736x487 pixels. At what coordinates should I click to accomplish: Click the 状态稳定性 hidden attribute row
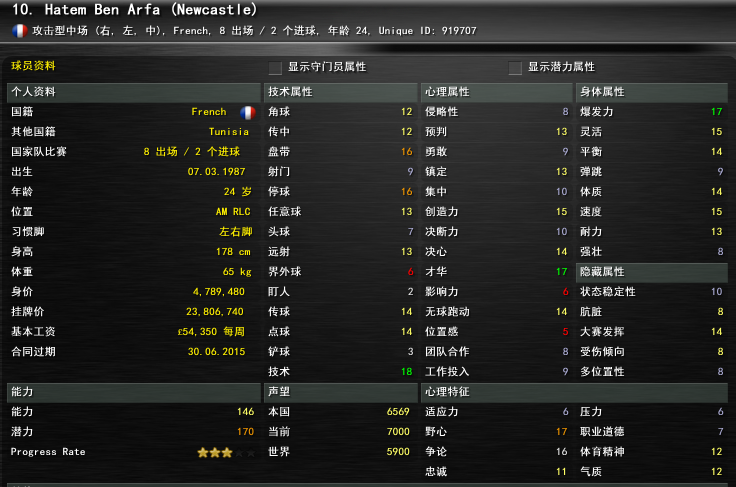coord(652,292)
